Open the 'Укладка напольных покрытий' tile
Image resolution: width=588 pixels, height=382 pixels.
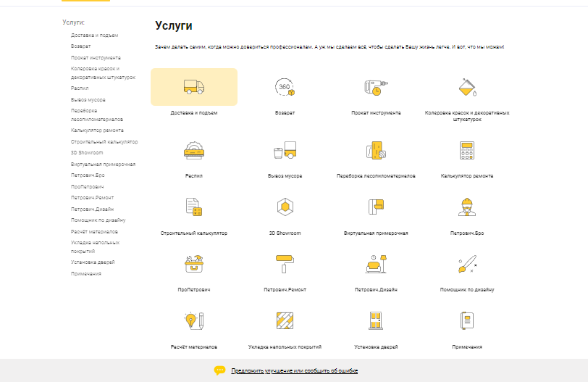285,346
